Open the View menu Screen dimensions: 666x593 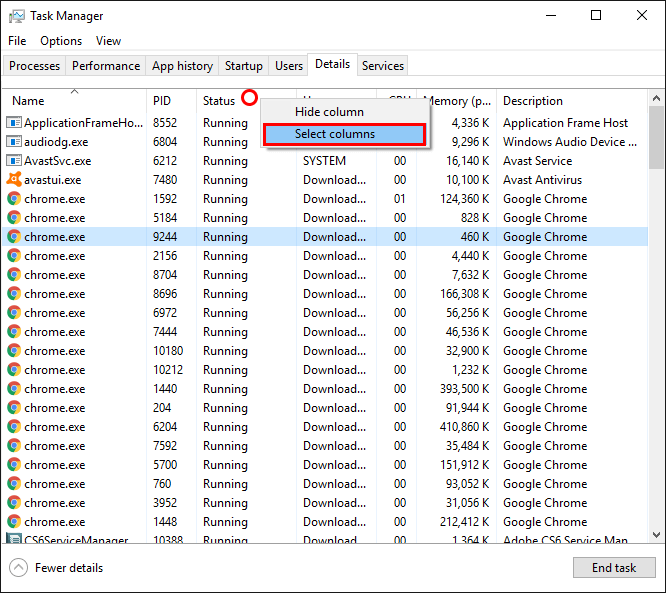[x=108, y=41]
